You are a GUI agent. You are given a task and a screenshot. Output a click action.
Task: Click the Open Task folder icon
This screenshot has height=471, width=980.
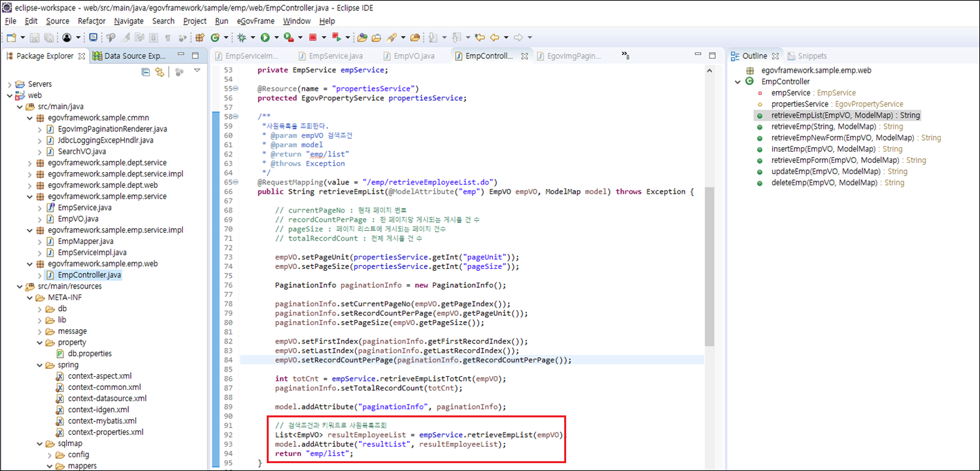pyautogui.click(x=376, y=37)
